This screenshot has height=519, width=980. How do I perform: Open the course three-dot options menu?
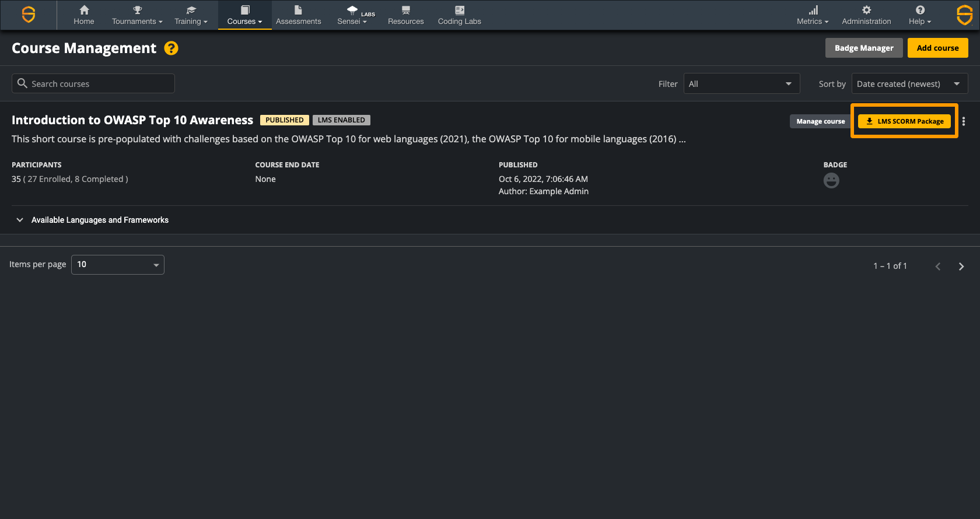click(964, 121)
